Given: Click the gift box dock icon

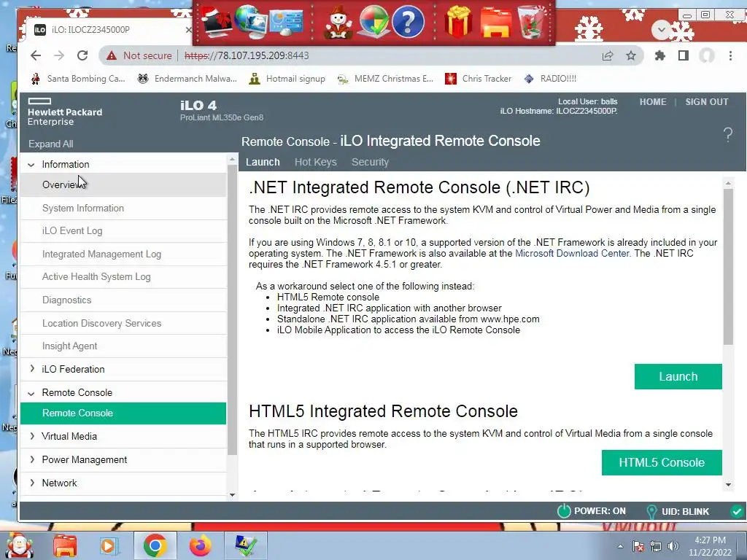Looking at the screenshot, I should click(458, 22).
